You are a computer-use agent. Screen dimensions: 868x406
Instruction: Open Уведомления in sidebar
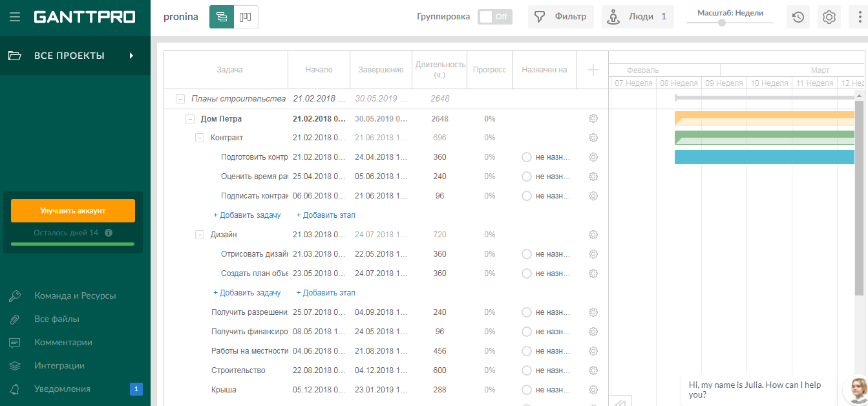[62, 389]
